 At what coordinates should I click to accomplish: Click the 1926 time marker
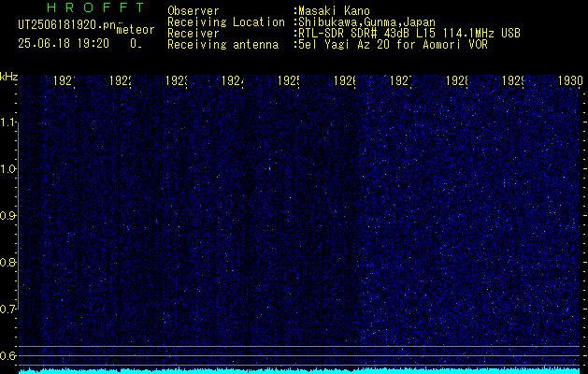[x=345, y=80]
